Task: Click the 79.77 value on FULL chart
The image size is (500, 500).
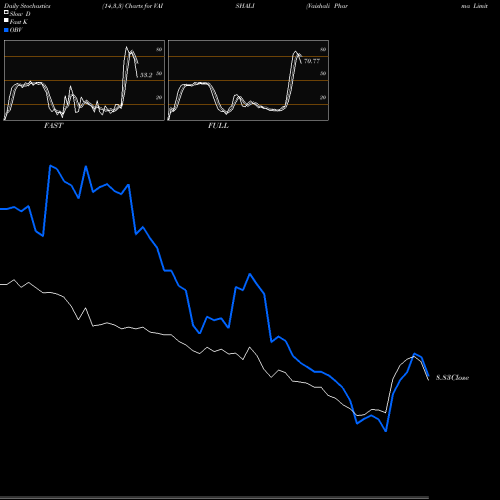Action: [x=312, y=61]
